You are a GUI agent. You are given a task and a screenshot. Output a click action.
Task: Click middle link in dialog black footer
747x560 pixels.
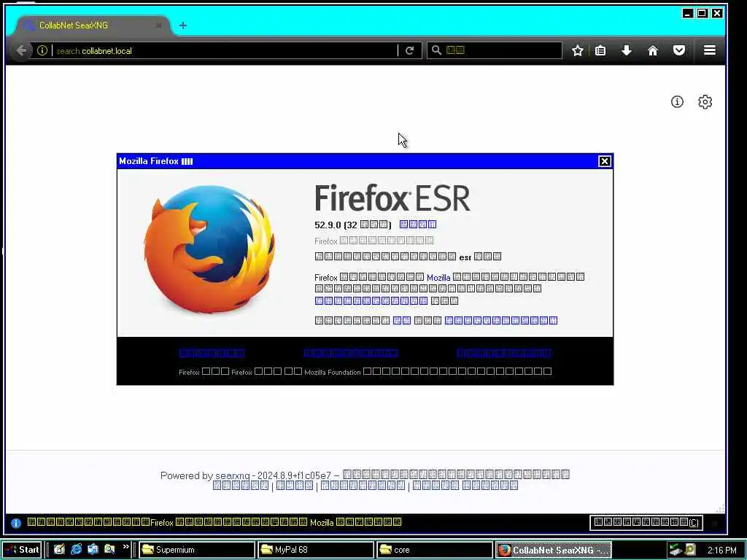click(x=351, y=353)
